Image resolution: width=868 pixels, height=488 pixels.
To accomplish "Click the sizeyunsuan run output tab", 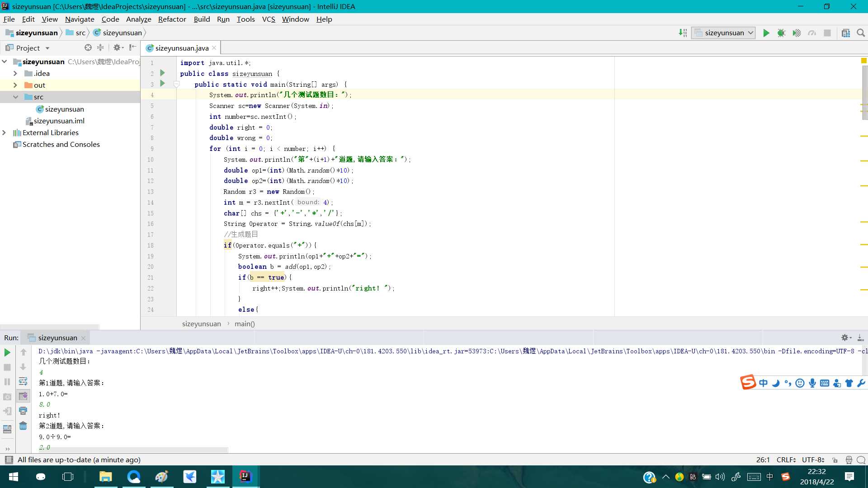I will (57, 337).
